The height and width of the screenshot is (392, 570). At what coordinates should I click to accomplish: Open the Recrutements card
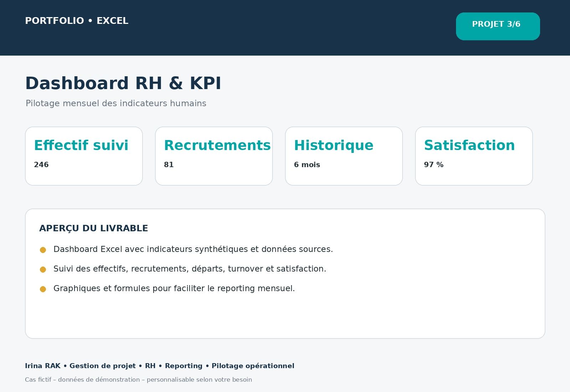point(214,156)
